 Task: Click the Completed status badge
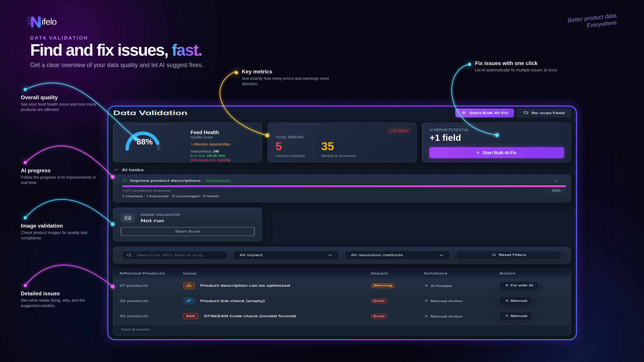coord(218,181)
